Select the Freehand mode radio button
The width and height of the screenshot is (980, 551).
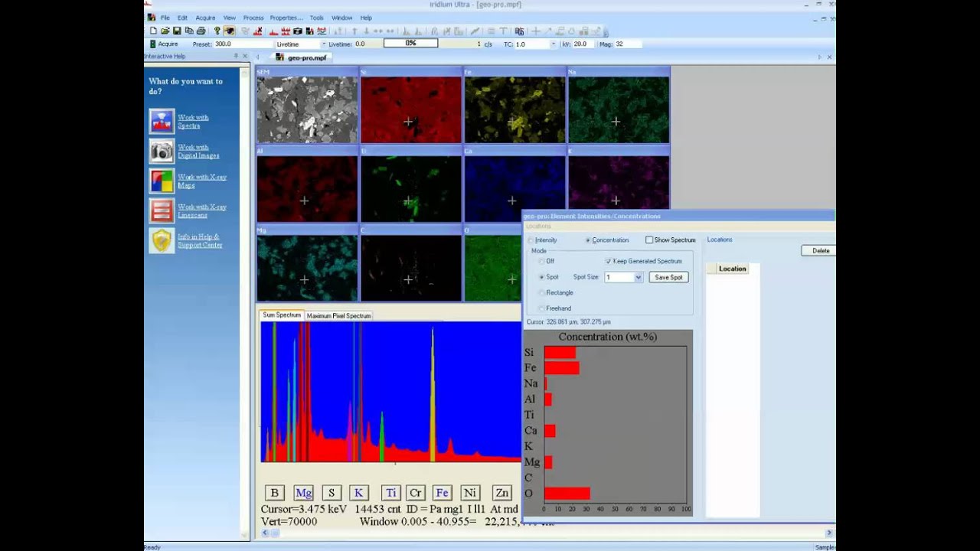542,308
